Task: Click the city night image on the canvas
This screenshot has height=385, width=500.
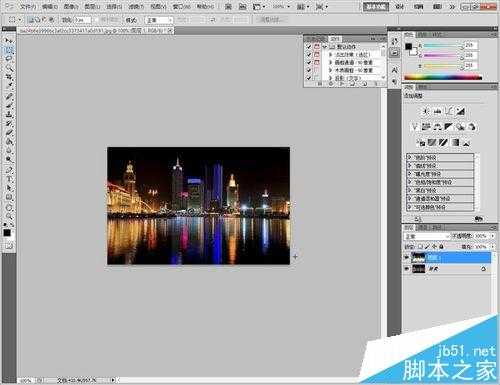Action: coord(198,206)
